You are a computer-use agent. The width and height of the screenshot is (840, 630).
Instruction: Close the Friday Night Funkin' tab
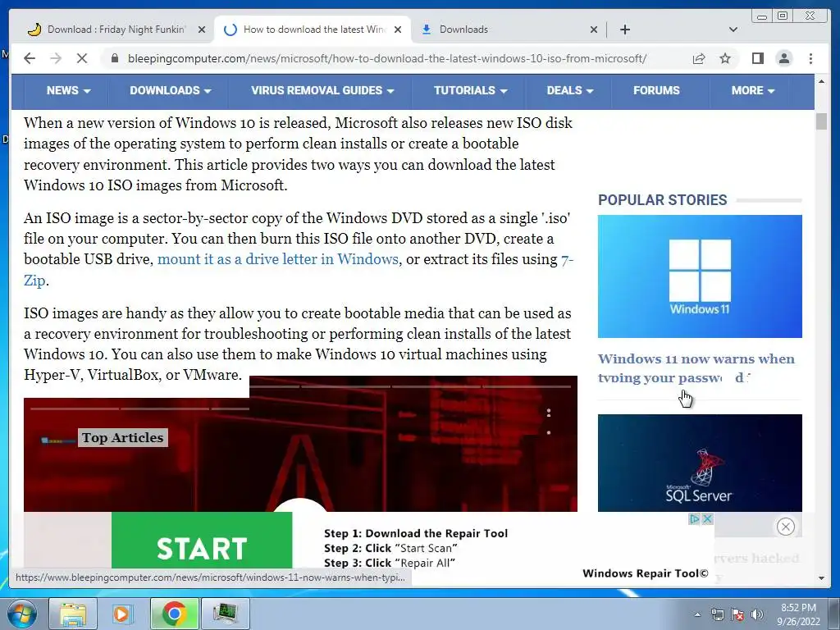pos(202,30)
